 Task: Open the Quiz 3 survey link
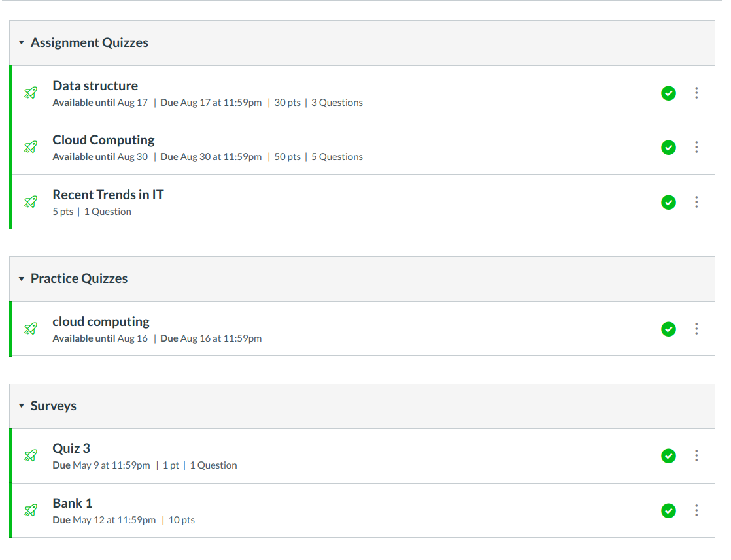click(71, 448)
